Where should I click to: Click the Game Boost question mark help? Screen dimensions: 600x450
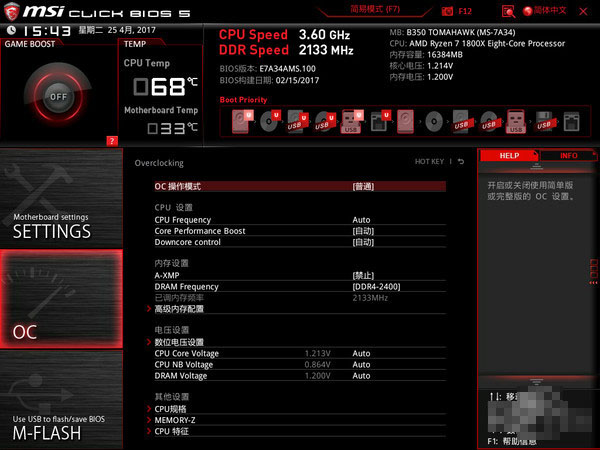(x=112, y=141)
